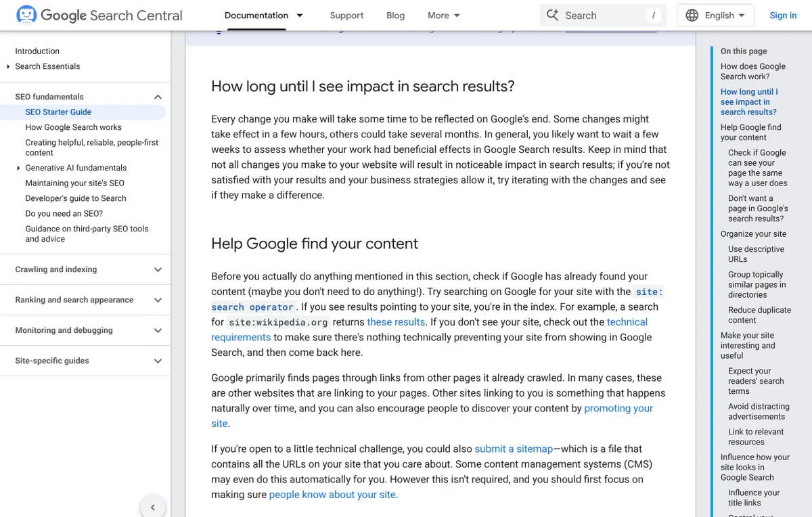Jump to 'Use descriptive URLs' in TOC
Image resolution: width=812 pixels, height=517 pixels.
coord(756,254)
